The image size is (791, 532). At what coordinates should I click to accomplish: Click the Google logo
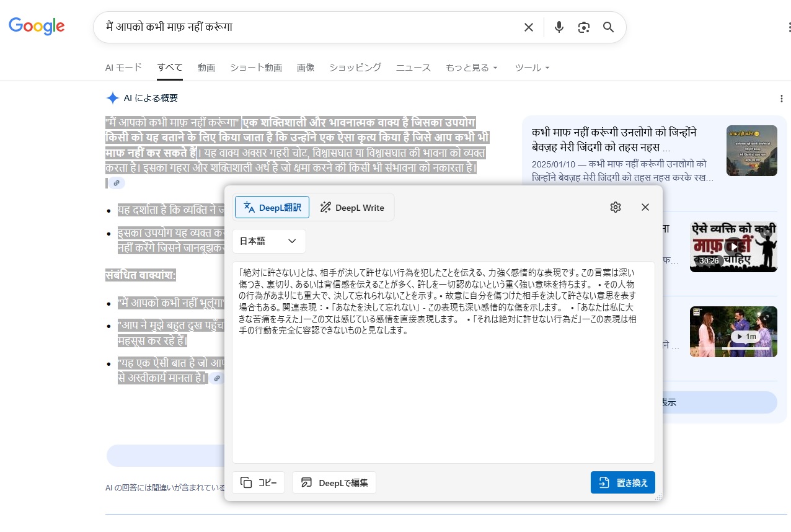(37, 27)
